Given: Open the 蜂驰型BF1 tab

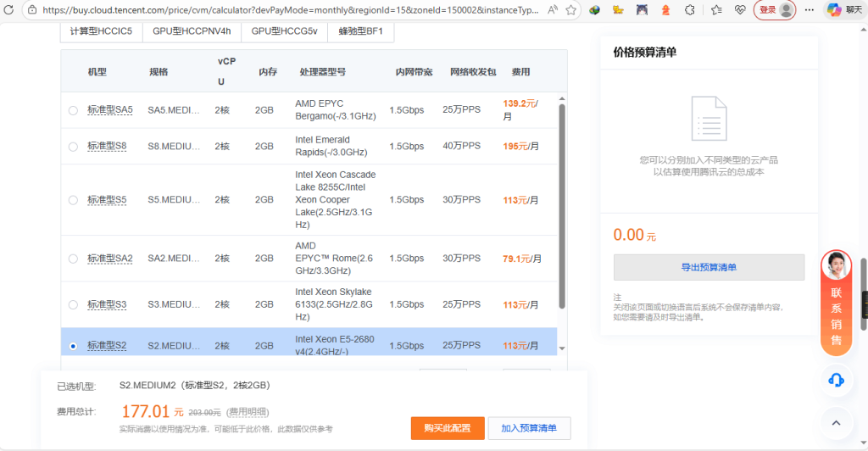Looking at the screenshot, I should click(x=360, y=31).
